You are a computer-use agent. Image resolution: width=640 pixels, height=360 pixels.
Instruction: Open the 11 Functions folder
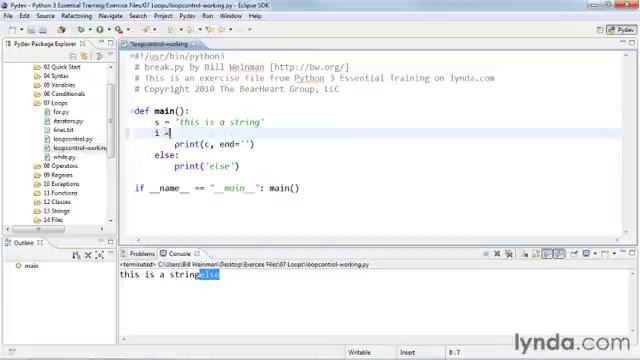(60, 193)
